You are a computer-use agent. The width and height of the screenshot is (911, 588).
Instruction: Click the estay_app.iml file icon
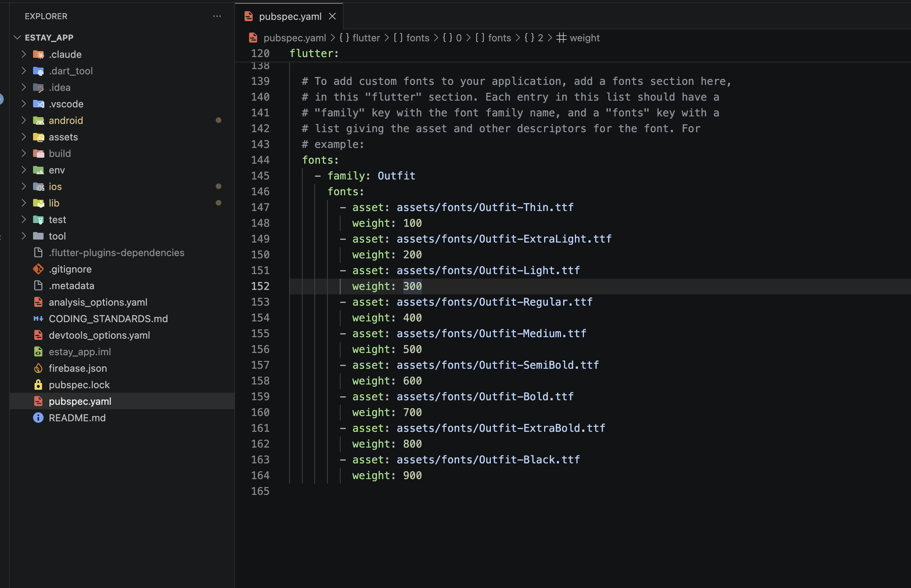coord(38,352)
